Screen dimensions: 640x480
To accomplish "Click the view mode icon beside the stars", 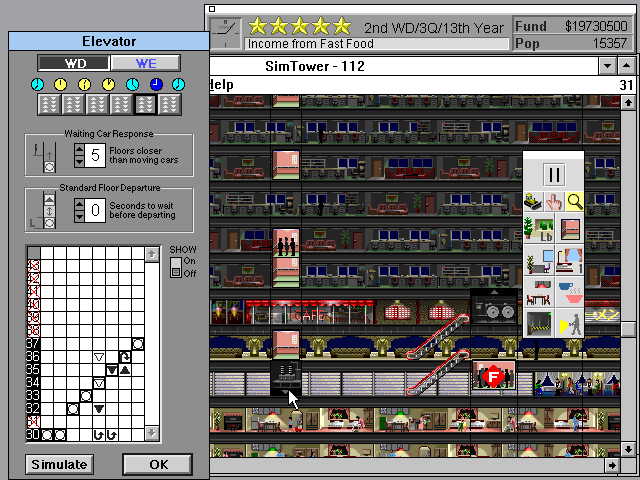I will pos(226,34).
